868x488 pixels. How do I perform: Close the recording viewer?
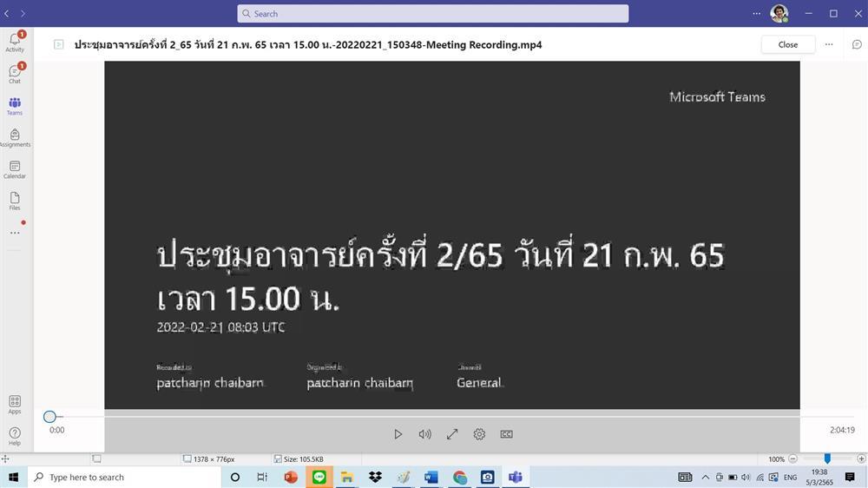point(788,44)
